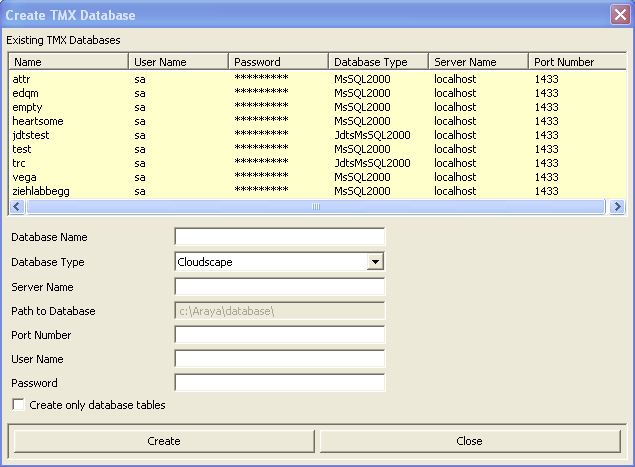This screenshot has width=635, height=467.
Task: Click the Database Type column header
Action: (378, 62)
